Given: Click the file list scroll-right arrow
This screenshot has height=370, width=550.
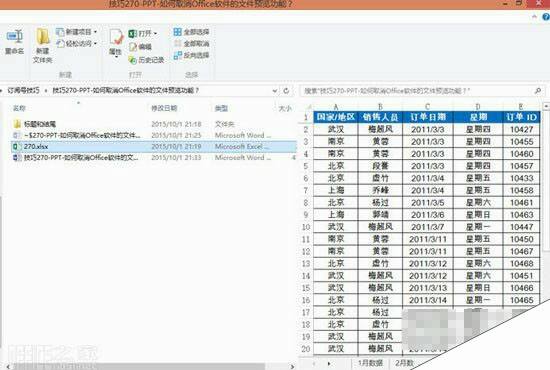Looking at the screenshot, I should pyautogui.click(x=292, y=366).
